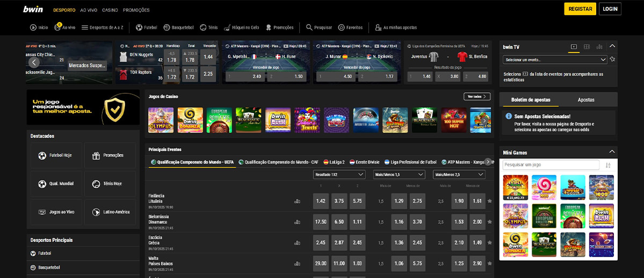This screenshot has width=644, height=278.
Task: Show more league tabs with arrow
Action: pos(488,162)
